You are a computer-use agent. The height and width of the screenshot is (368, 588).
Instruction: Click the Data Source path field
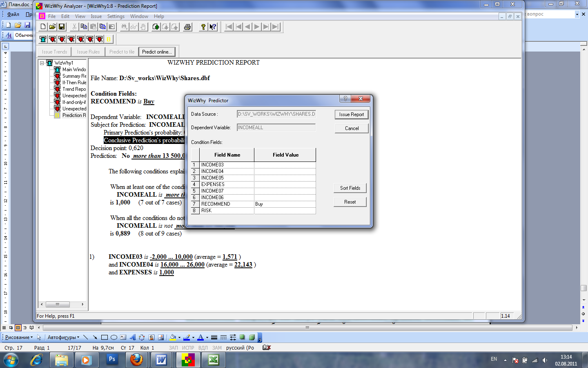coord(276,114)
